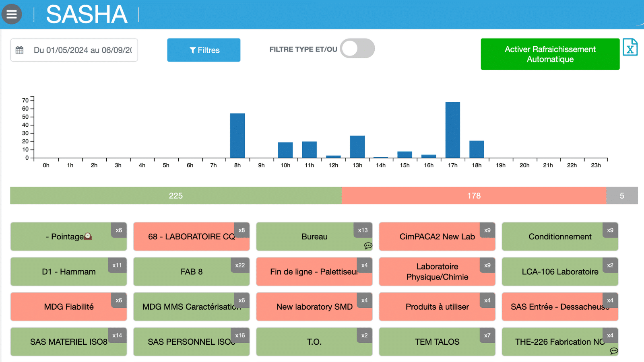The height and width of the screenshot is (362, 644).
Task: Click the 17h bar in the chart
Action: click(x=452, y=130)
